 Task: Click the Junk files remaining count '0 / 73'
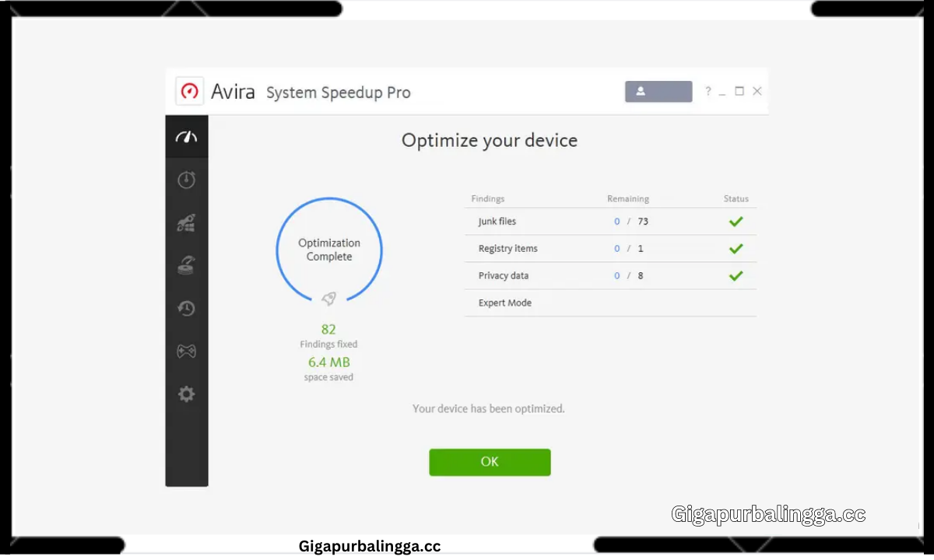pyautogui.click(x=631, y=222)
